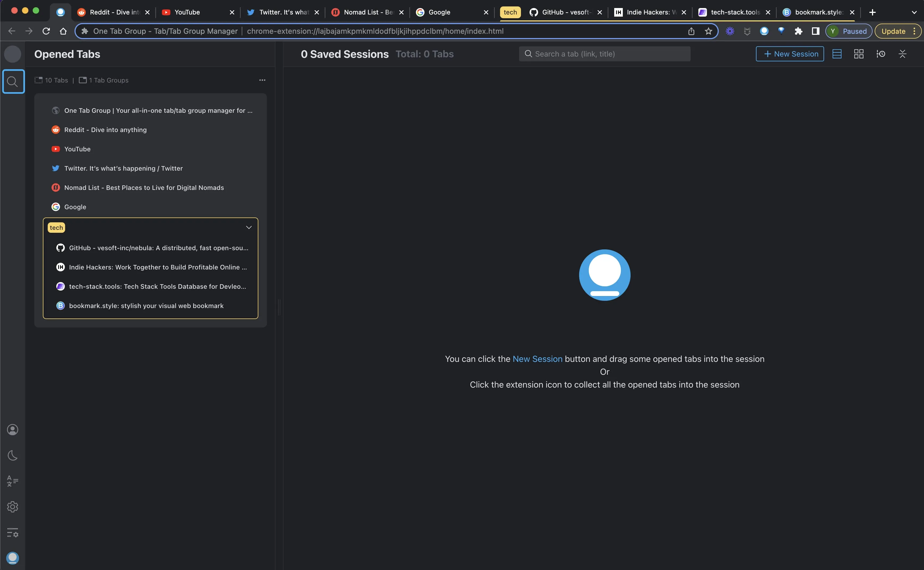Toggle dark mode with the moon icon
924x570 pixels.
(13, 455)
